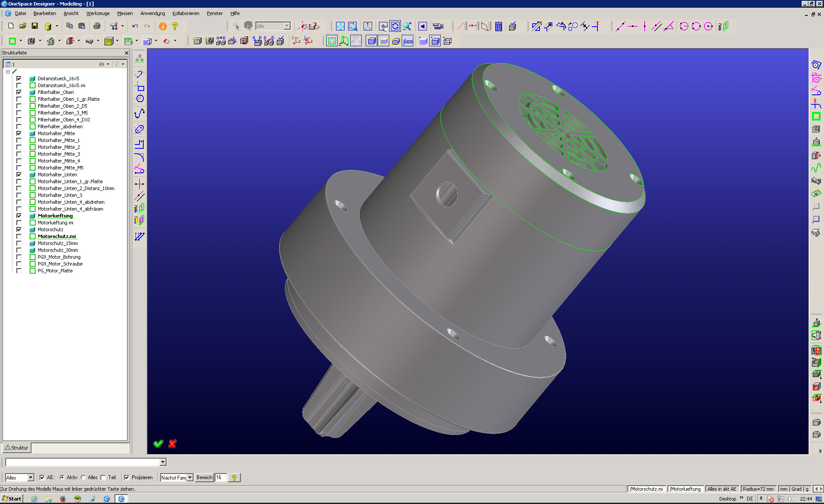Switch to the Struktur tab
Image resolution: width=824 pixels, height=504 pixels.
16,448
